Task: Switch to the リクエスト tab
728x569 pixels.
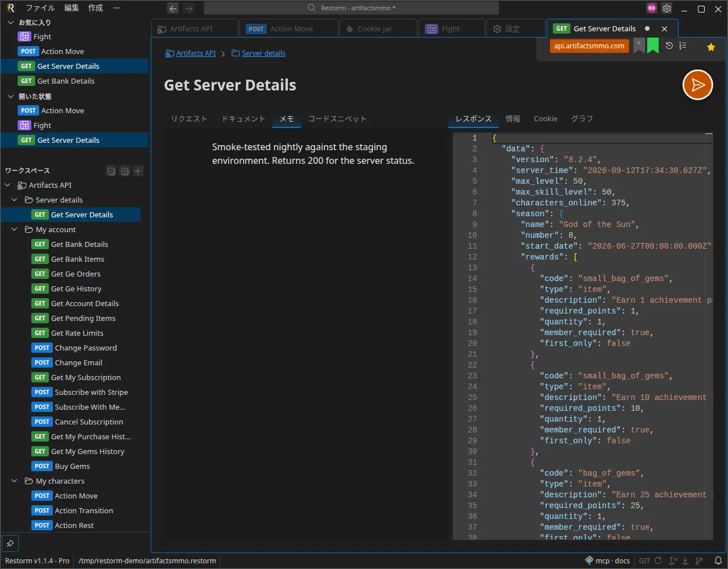Action: click(x=189, y=118)
